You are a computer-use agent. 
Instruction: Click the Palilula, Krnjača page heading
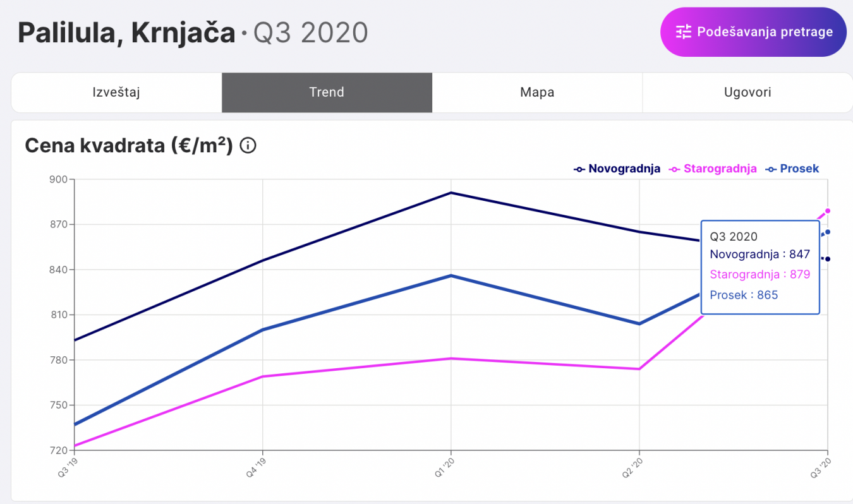(126, 33)
